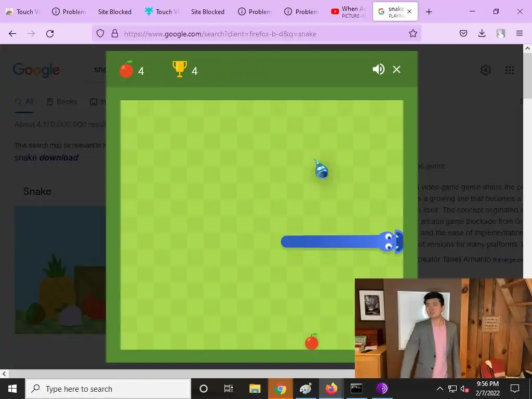532x399 pixels.
Task: Go back to previous page
Action: coord(12,34)
